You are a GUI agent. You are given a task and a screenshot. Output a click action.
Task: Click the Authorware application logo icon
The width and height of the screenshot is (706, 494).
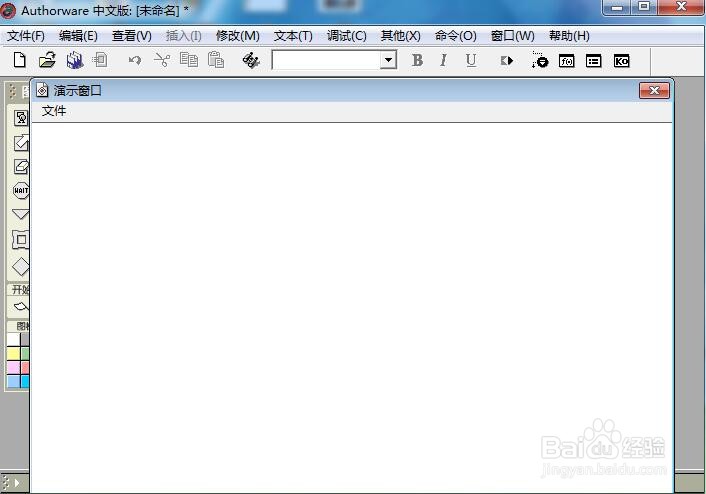pos(8,10)
